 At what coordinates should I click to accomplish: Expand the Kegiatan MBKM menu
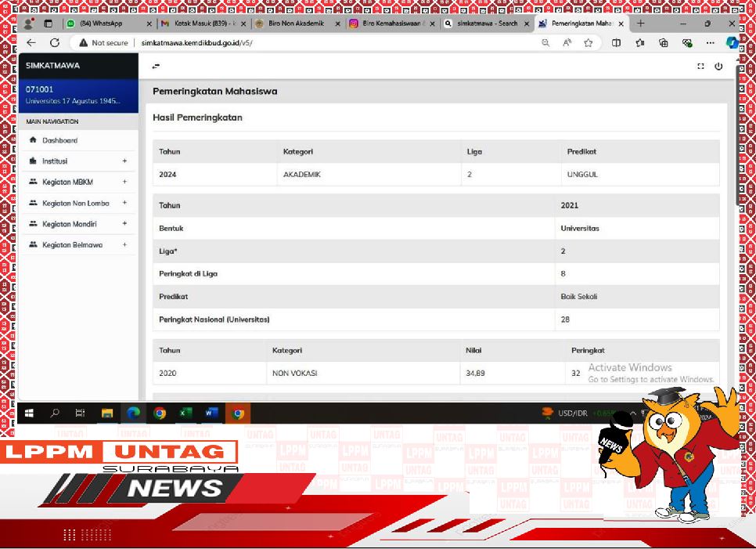(78, 182)
